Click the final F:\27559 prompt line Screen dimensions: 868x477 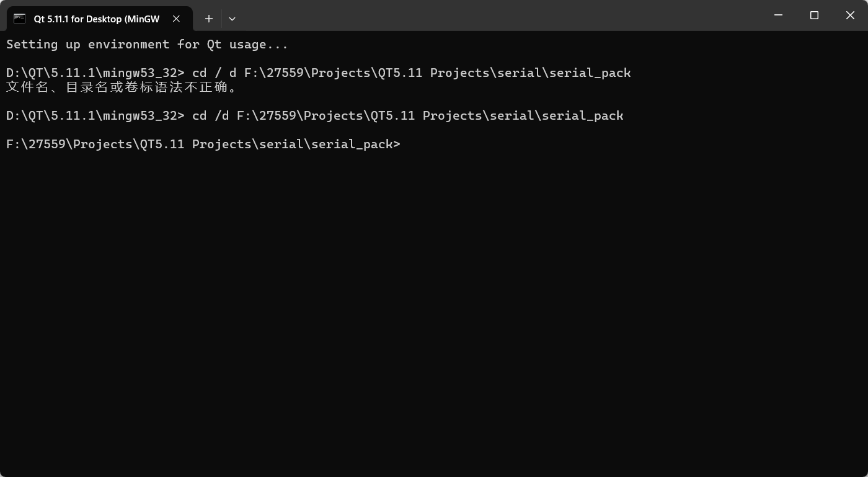(203, 144)
